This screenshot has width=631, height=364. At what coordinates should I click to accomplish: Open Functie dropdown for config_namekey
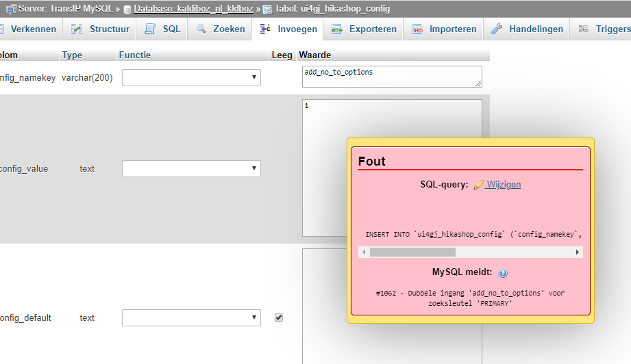click(x=191, y=78)
